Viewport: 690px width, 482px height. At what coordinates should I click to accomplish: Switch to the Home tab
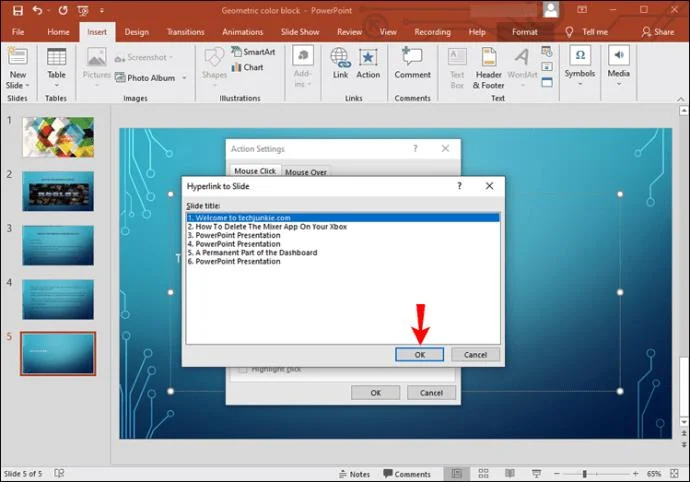pyautogui.click(x=58, y=32)
